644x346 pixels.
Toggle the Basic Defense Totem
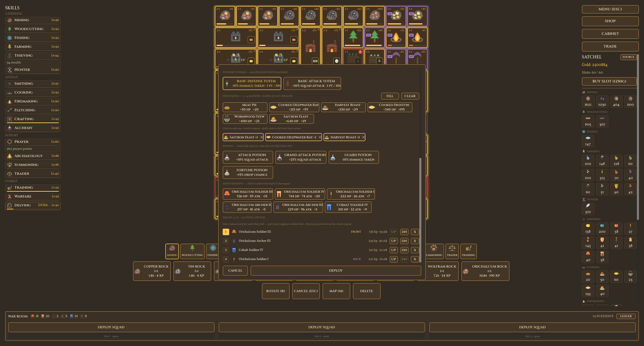click(252, 83)
